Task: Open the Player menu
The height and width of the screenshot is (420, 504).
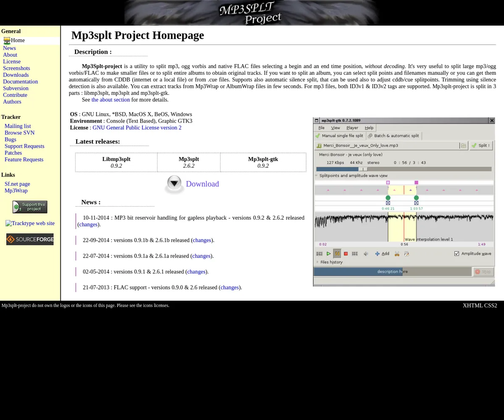Action: point(352,128)
